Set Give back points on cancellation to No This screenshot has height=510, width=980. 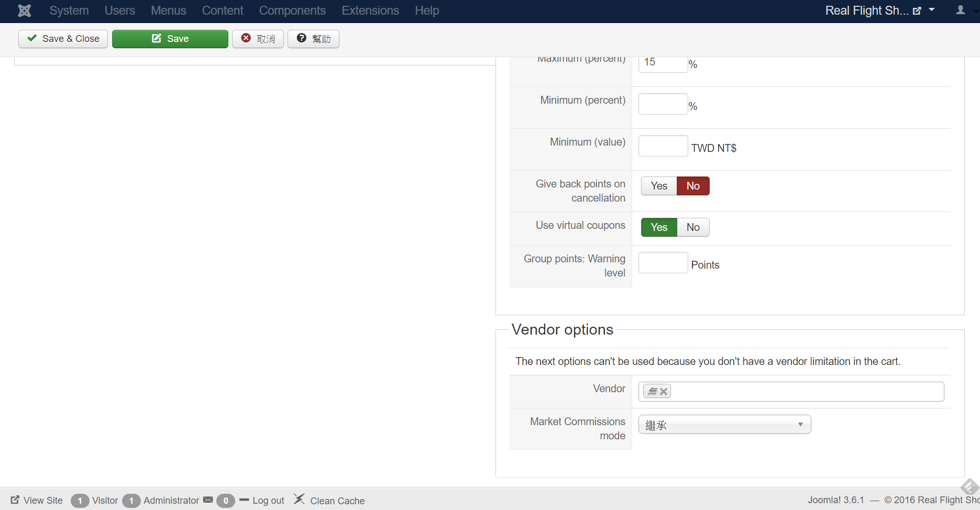(x=693, y=186)
